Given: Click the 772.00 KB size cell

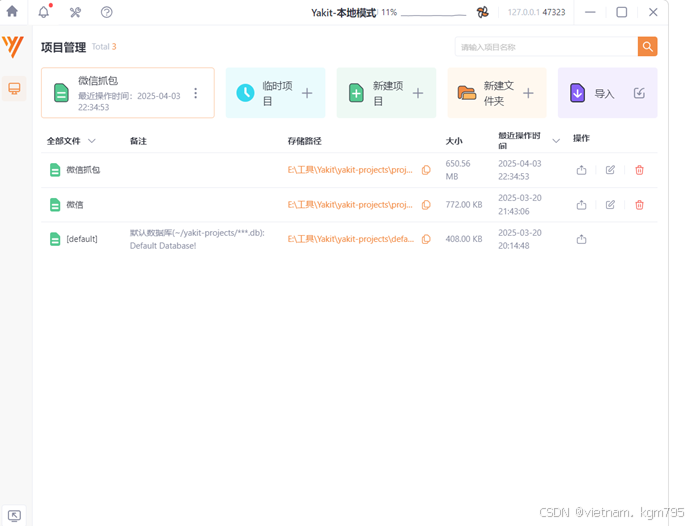Looking at the screenshot, I should tap(464, 205).
